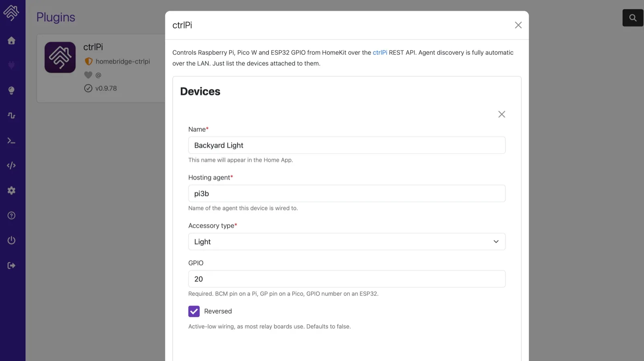Open Settings gear icon in sidebar
The image size is (644, 361).
click(11, 190)
